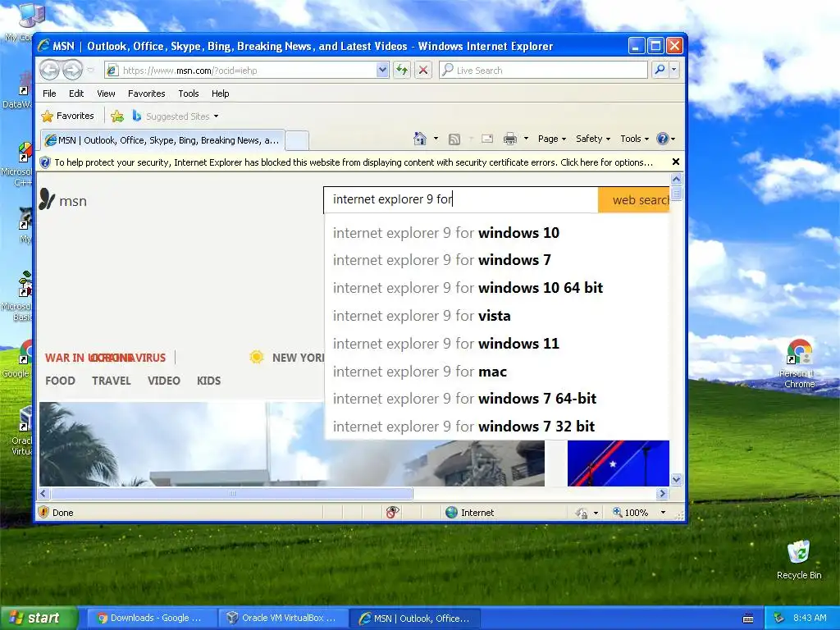The height and width of the screenshot is (630, 840).
Task: Click the privacy report eye icon
Action: point(392,512)
